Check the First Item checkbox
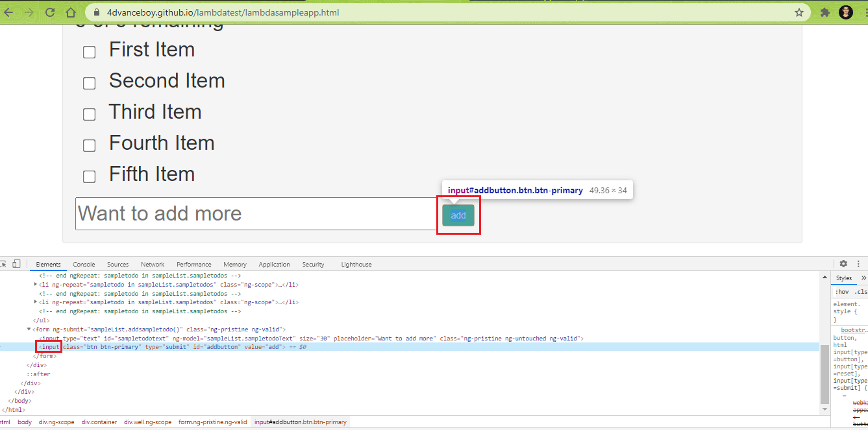The width and height of the screenshot is (868, 430). click(x=90, y=53)
